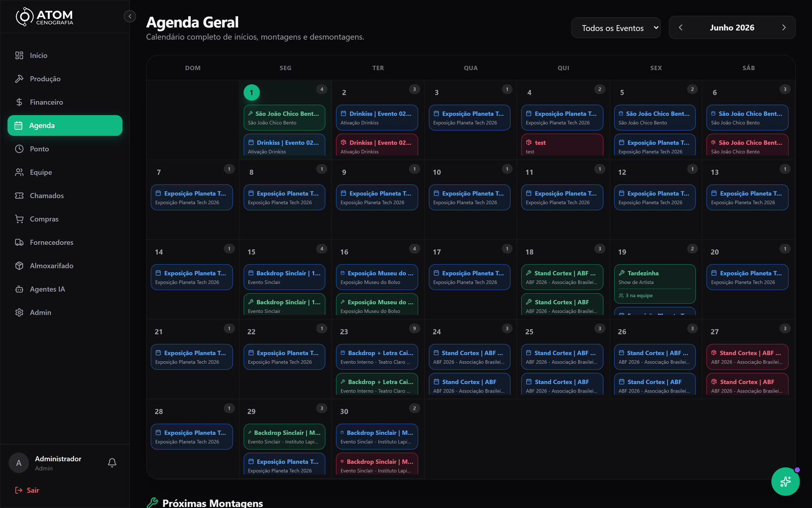Open Exposição Planeta Tech event on June 20
The image size is (812, 508).
748,277
